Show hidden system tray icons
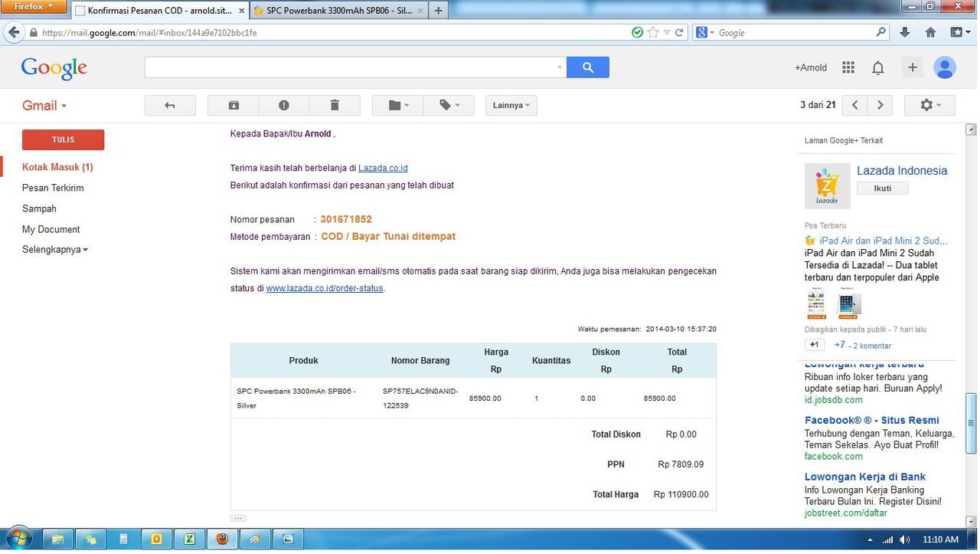The image size is (980, 554). tap(871, 539)
